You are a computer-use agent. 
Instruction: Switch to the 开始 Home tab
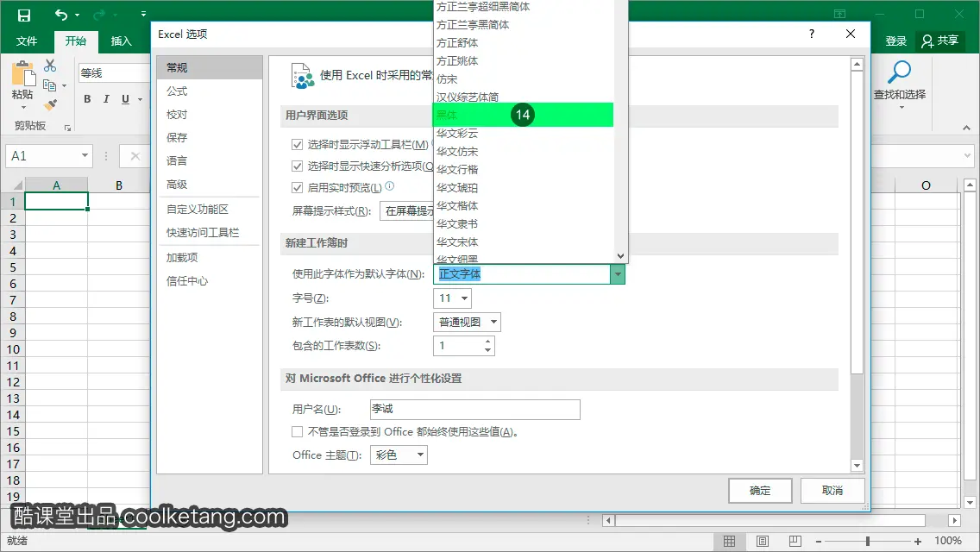click(76, 41)
